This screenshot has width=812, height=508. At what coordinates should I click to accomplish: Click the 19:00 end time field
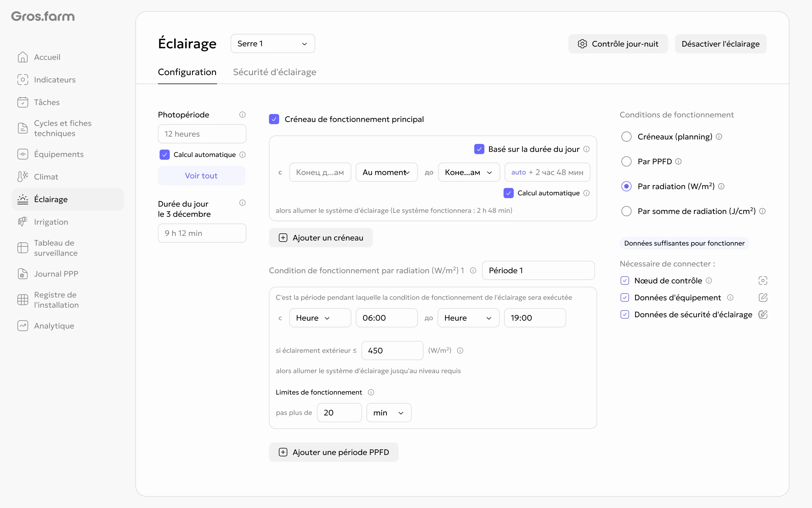coord(535,318)
